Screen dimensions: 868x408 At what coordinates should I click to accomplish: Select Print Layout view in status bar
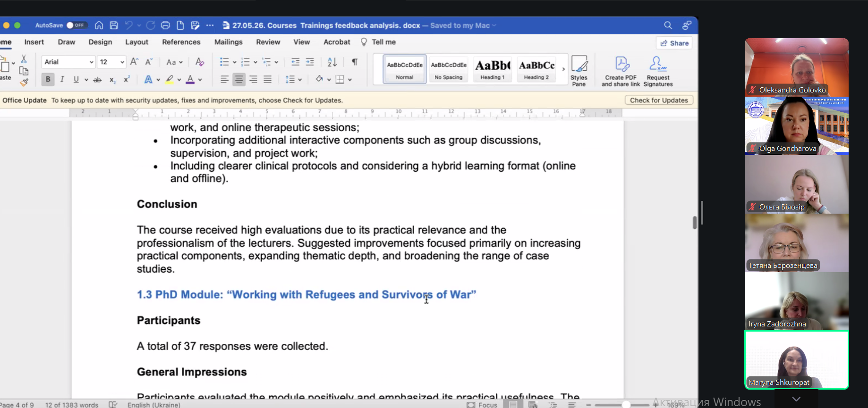pyautogui.click(x=513, y=405)
